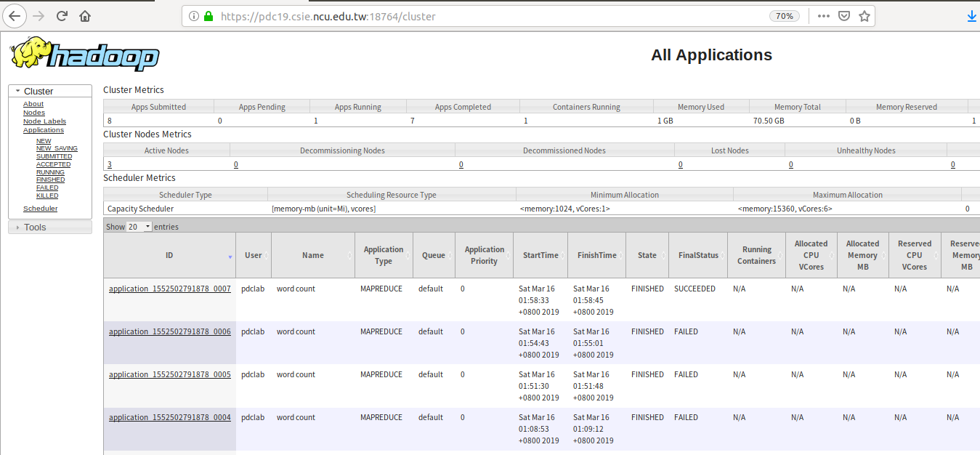
Task: Reload the page with the refresh icon
Action: (x=62, y=16)
